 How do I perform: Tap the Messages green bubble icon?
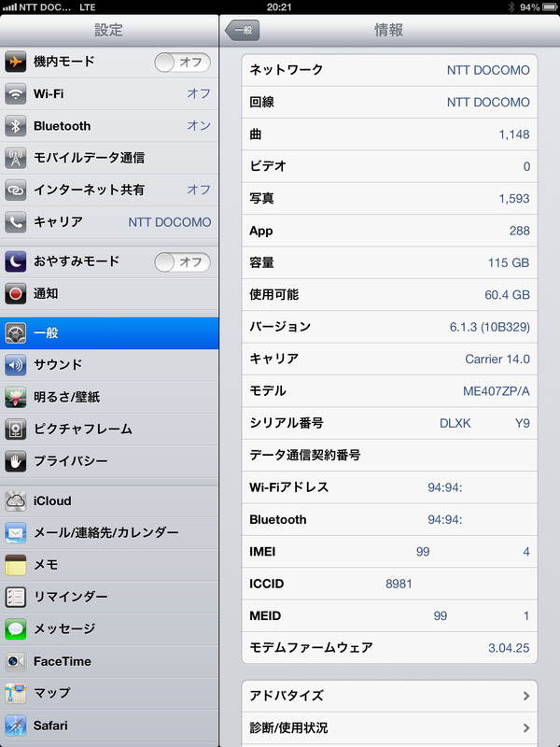coord(15,628)
